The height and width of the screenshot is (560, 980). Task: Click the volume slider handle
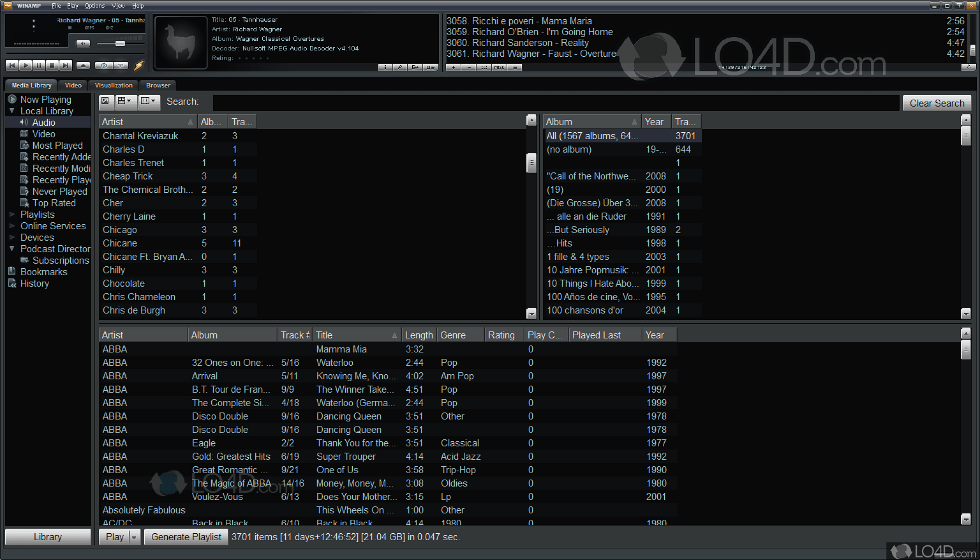point(120,43)
